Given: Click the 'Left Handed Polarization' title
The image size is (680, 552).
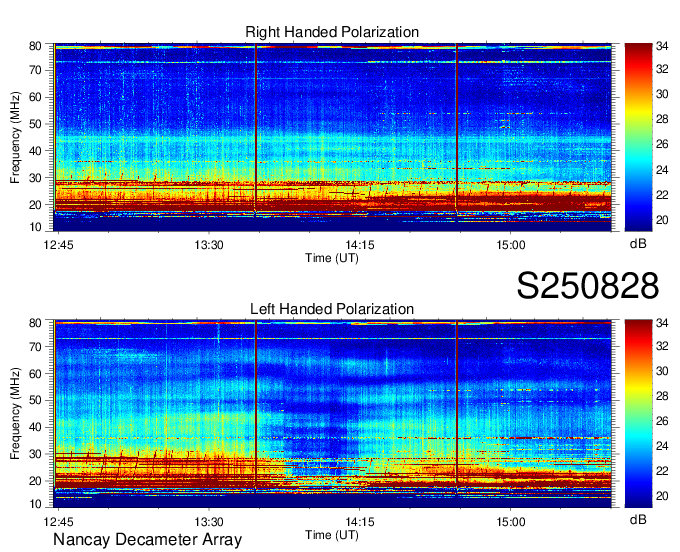Looking at the screenshot, I should (x=332, y=309).
